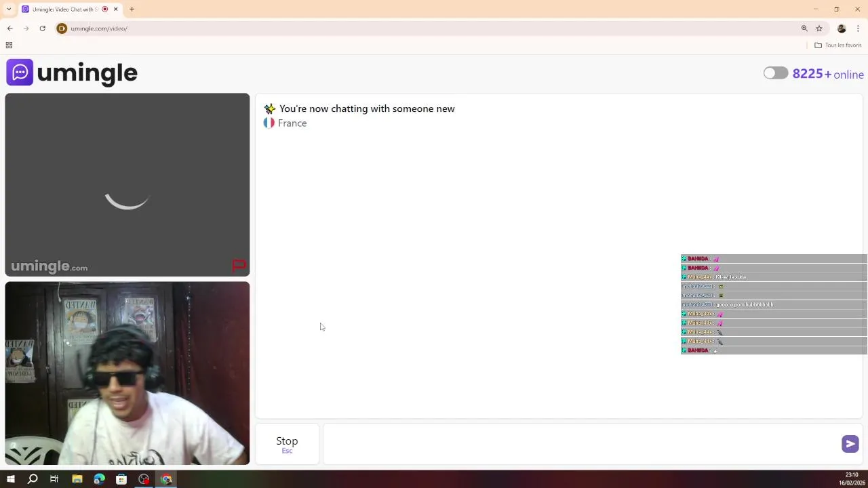Reload the page with the refresh icon
The height and width of the screenshot is (488, 868).
(42, 28)
